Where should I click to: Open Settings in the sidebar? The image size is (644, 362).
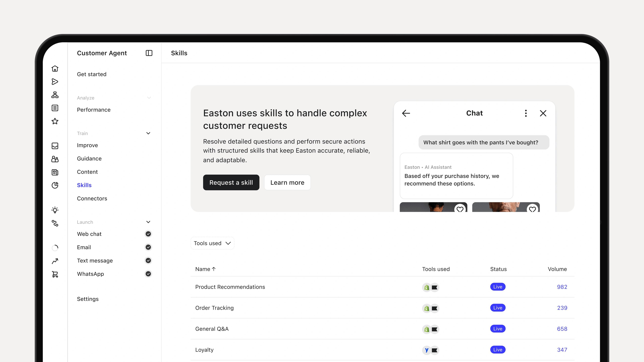click(88, 299)
